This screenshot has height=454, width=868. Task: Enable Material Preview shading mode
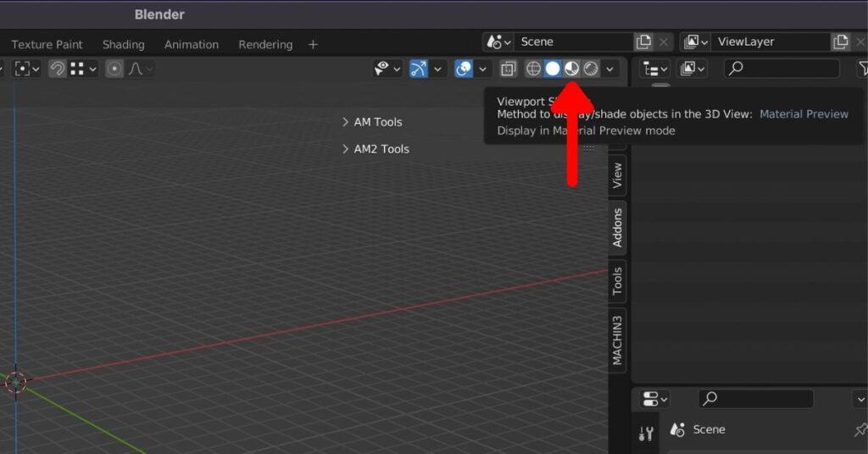pos(572,69)
